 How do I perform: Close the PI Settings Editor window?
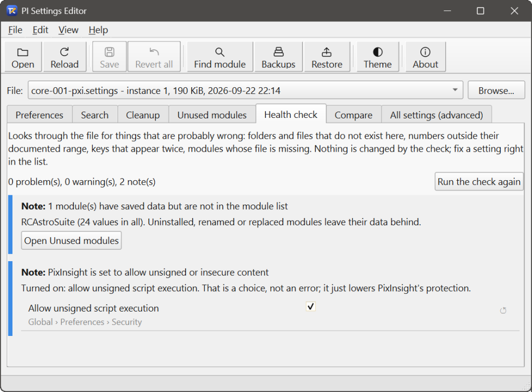click(x=514, y=11)
